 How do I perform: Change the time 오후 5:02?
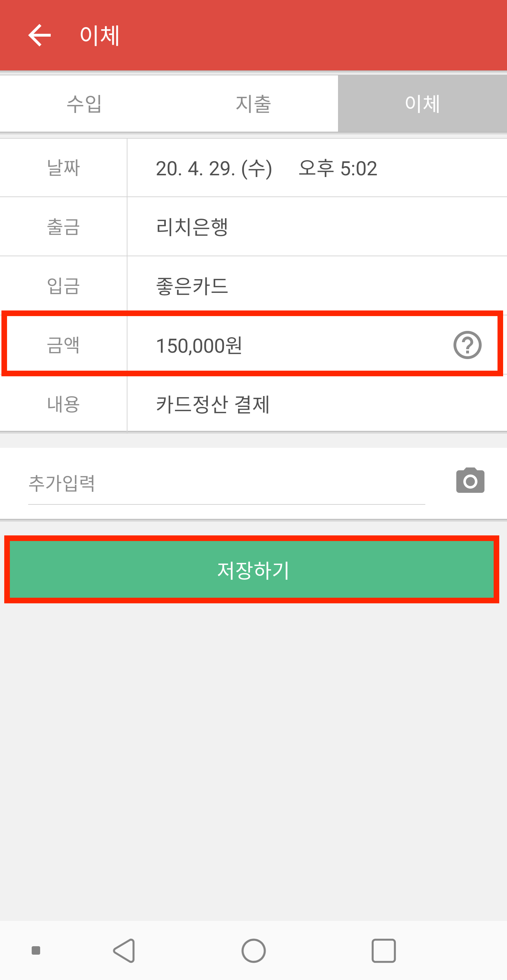pos(338,168)
